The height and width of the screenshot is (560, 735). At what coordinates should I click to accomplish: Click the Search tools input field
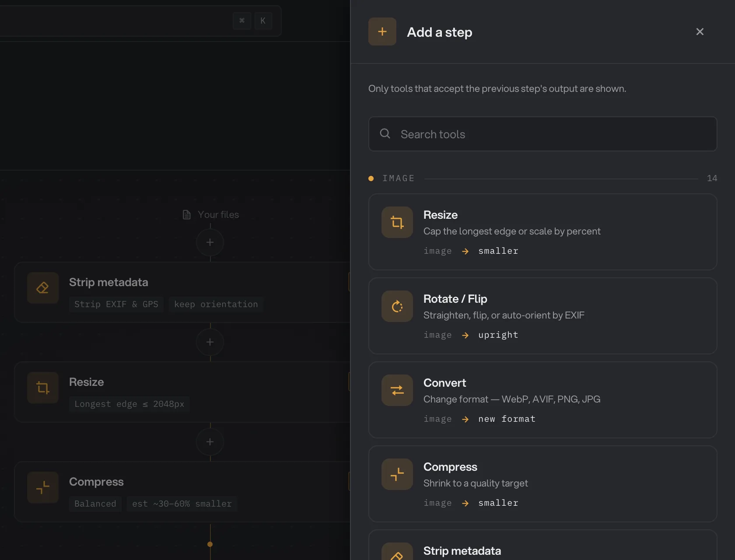point(542,134)
